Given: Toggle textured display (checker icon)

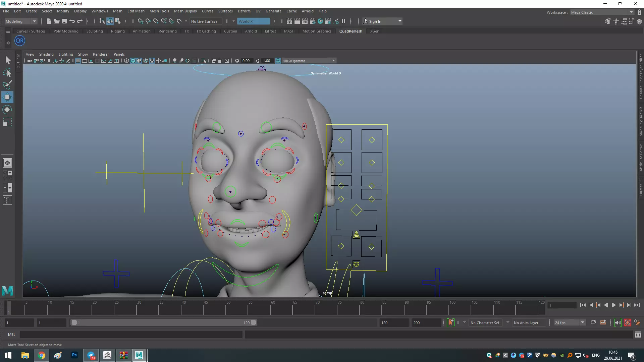Looking at the screenshot, I should [x=152, y=61].
